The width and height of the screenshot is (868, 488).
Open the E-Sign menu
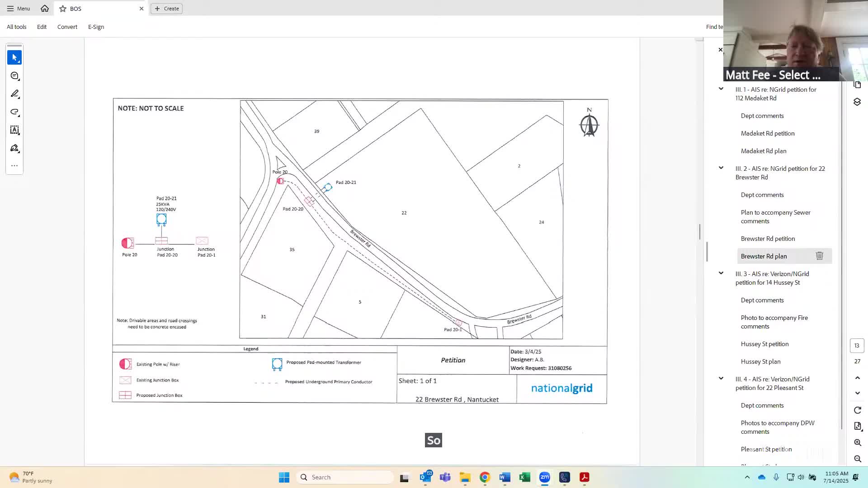click(x=96, y=27)
